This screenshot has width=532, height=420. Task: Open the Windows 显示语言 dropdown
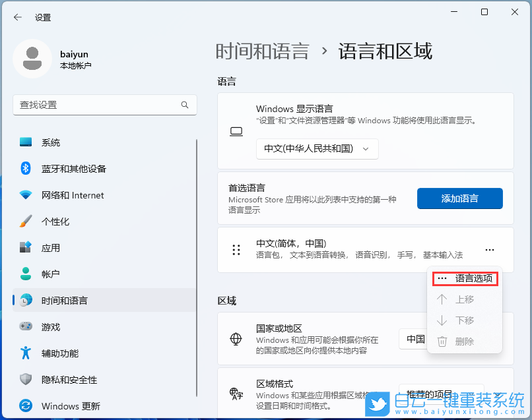[317, 149]
